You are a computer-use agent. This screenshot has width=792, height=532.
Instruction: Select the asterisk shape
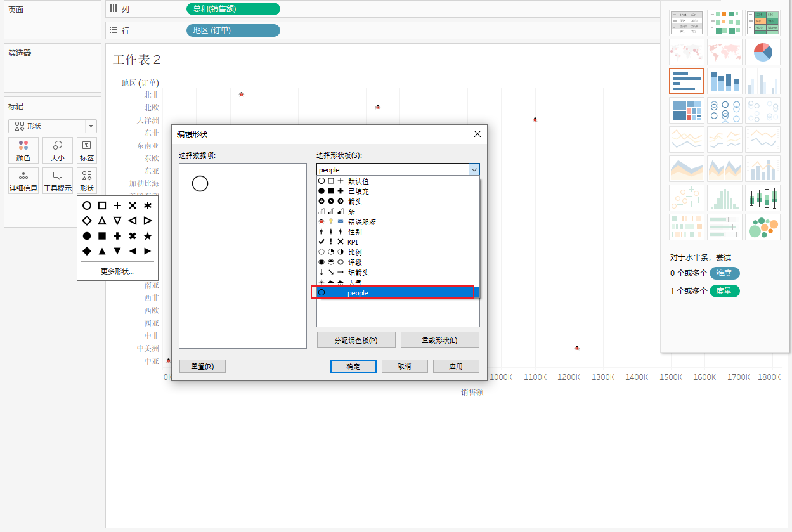(x=148, y=205)
